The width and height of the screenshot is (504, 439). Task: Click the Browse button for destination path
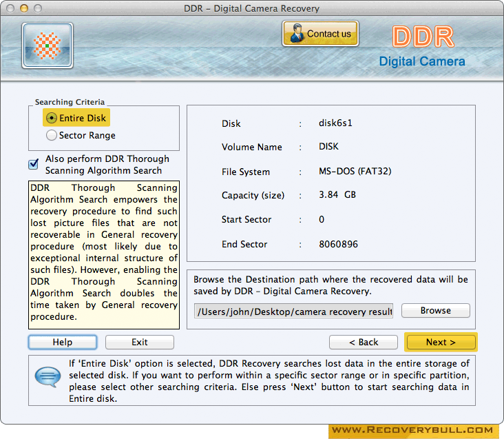point(436,311)
